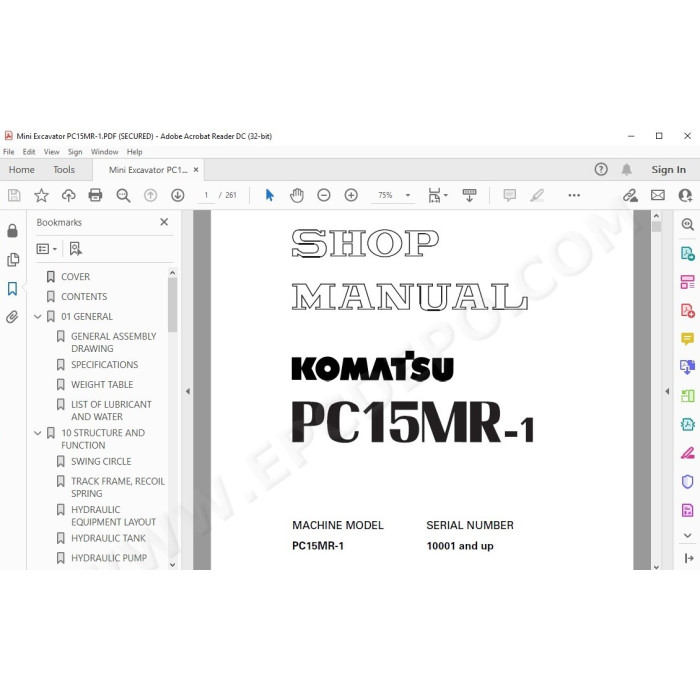700x700 pixels.
Task: Expand the right tools pane fully
Action: [x=689, y=558]
